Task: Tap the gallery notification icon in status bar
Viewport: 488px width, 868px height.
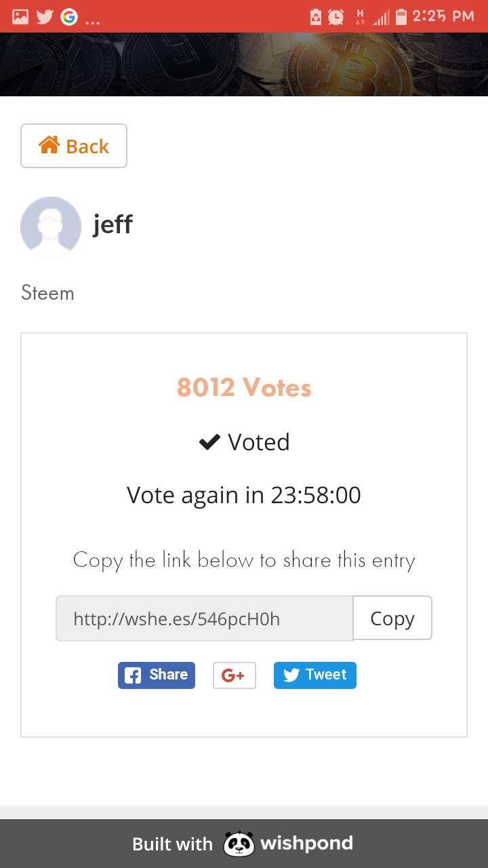Action: coord(20,16)
